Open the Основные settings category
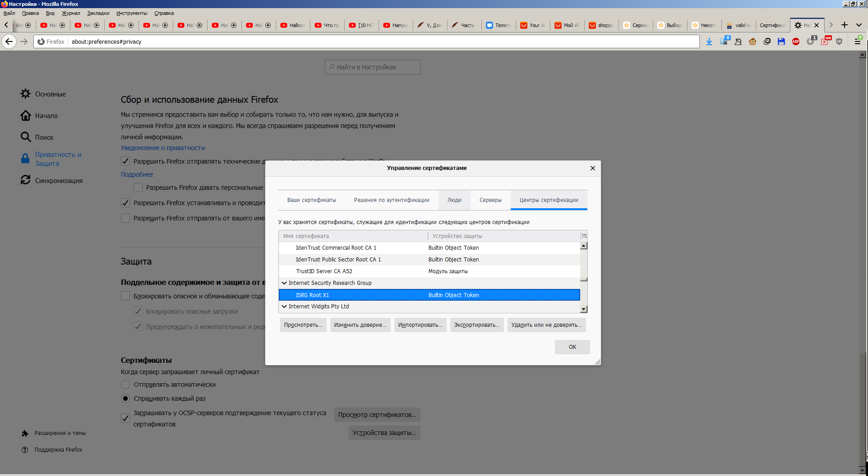 43,94
